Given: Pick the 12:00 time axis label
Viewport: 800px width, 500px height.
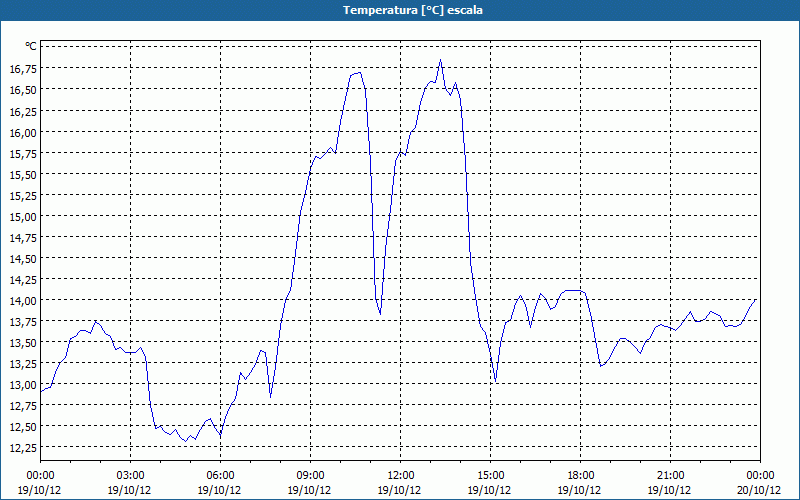Looking at the screenshot, I should point(401,476).
